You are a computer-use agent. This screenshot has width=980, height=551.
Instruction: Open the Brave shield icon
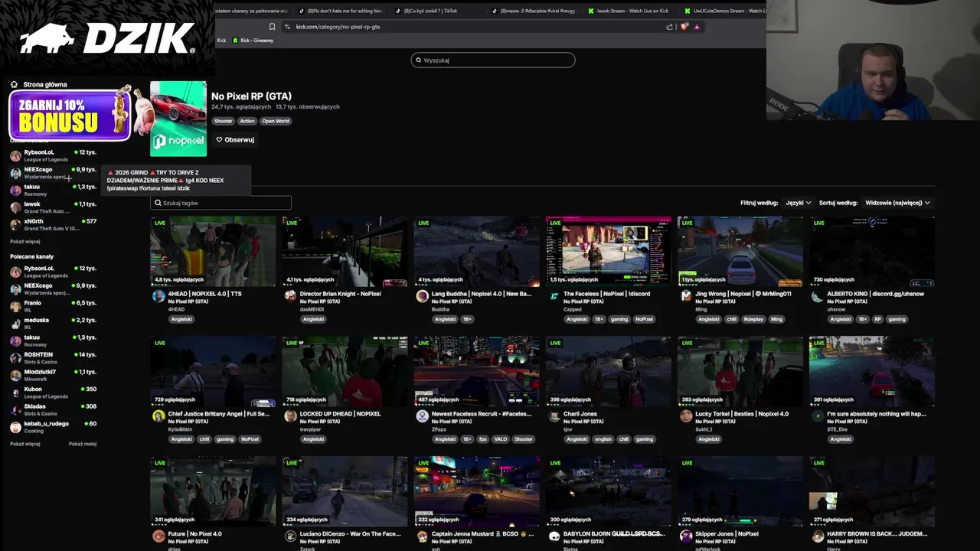pos(684,26)
